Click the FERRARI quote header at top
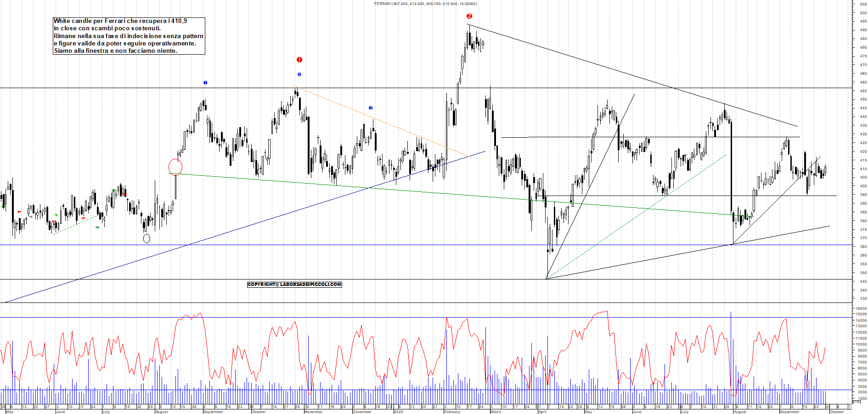 point(425,4)
